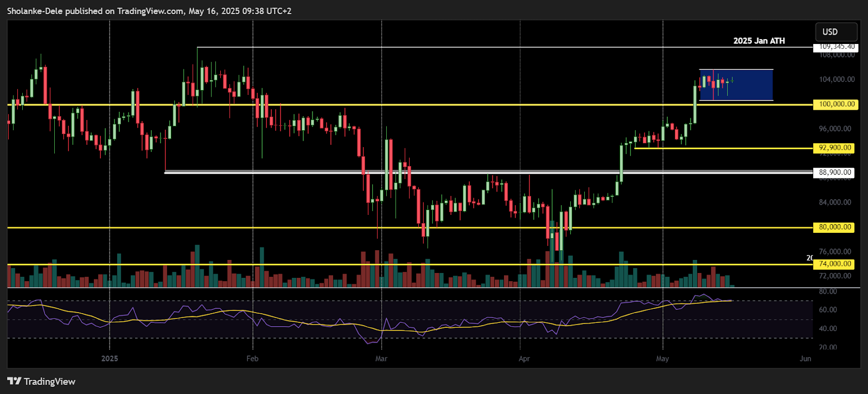Click the 72,000.00 price scale value

pos(835,276)
